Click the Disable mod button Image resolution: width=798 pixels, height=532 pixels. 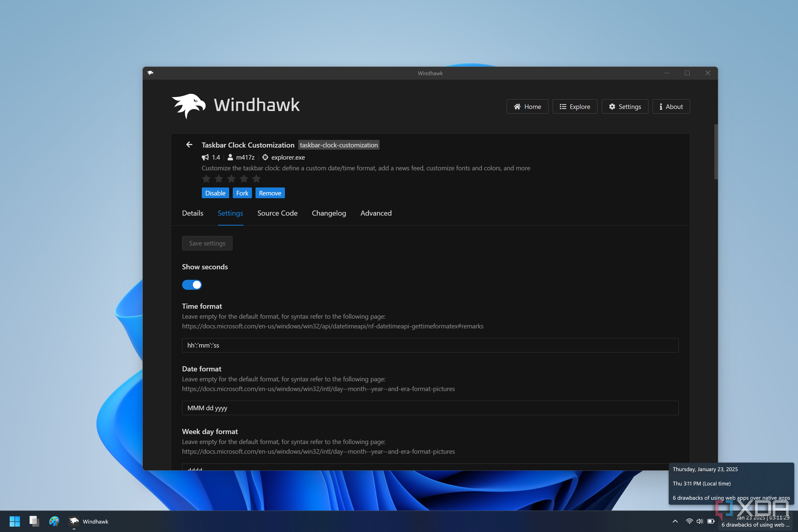coord(215,193)
